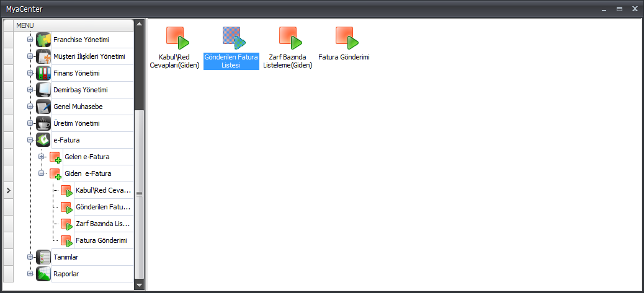
Task: Click the e-Fatura green envelope icon
Action: tap(43, 140)
